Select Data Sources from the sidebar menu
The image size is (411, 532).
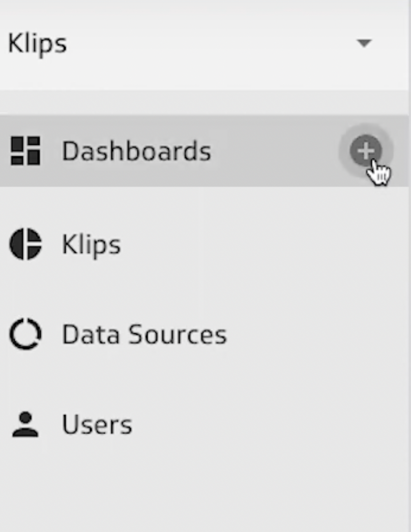[144, 334]
